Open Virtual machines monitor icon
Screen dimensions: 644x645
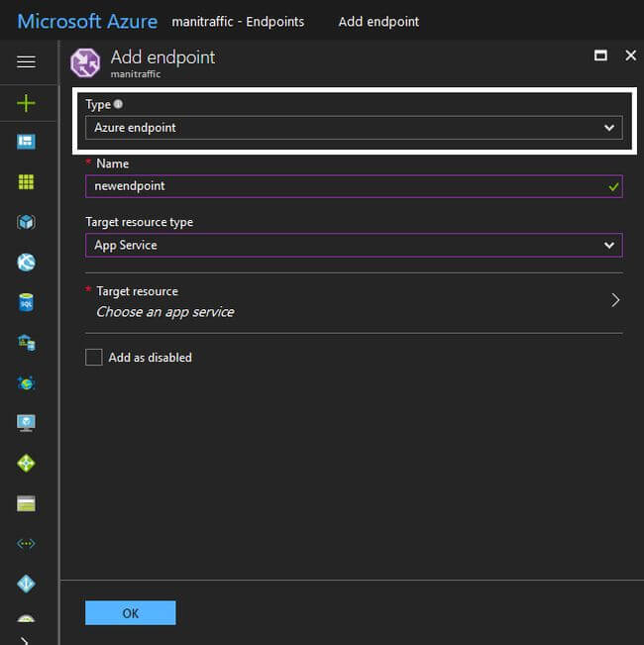pyautogui.click(x=27, y=423)
